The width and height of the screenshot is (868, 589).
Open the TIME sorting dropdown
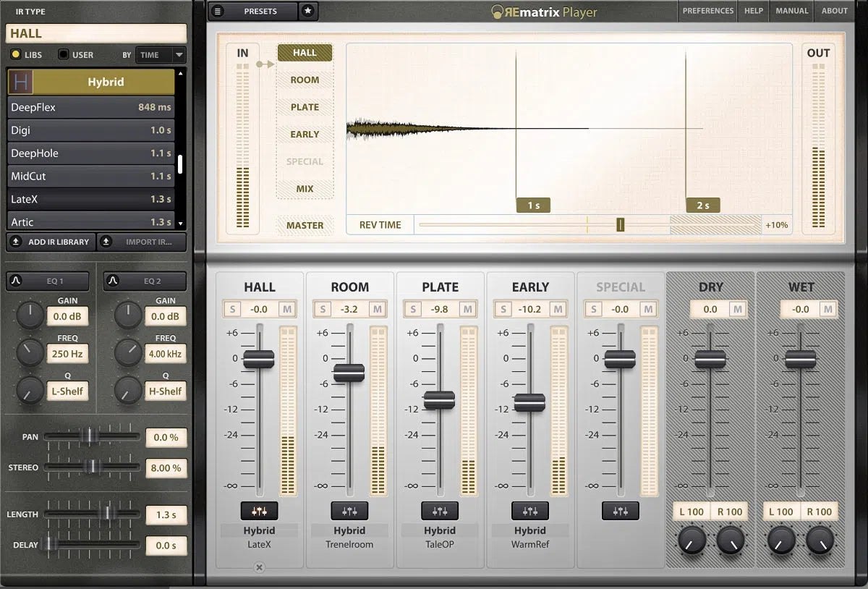pyautogui.click(x=160, y=54)
